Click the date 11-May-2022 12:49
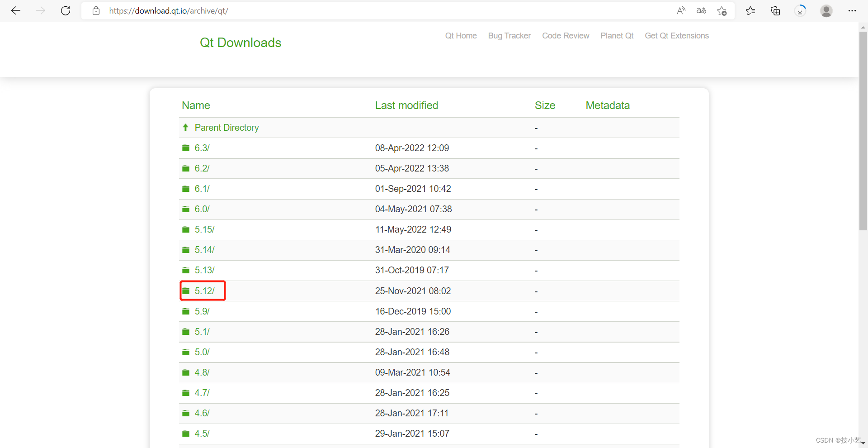 coord(413,229)
